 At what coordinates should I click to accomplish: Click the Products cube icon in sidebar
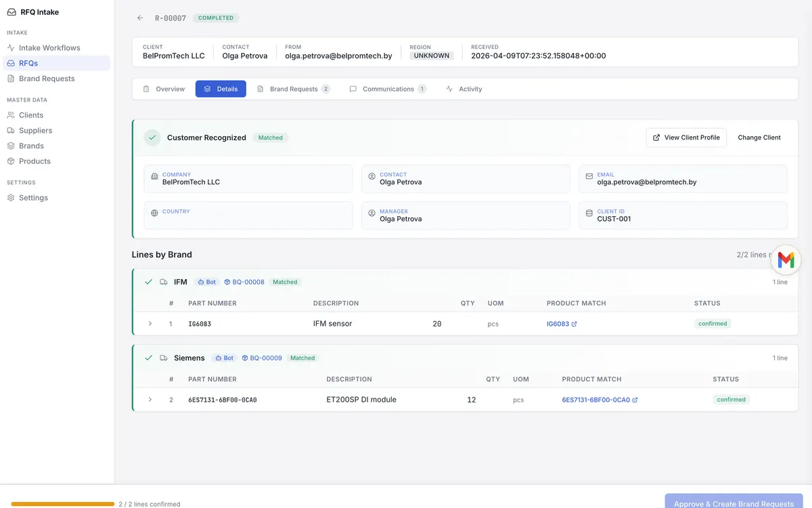11,161
